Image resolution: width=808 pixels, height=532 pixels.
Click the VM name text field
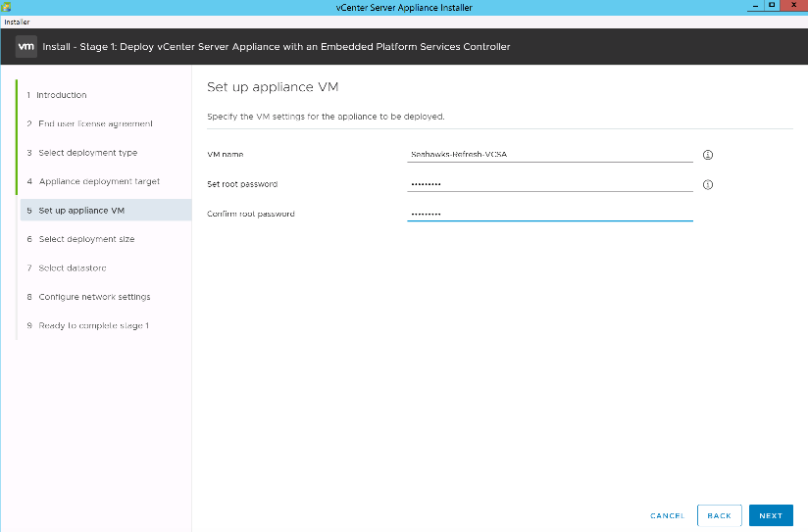tap(549, 155)
